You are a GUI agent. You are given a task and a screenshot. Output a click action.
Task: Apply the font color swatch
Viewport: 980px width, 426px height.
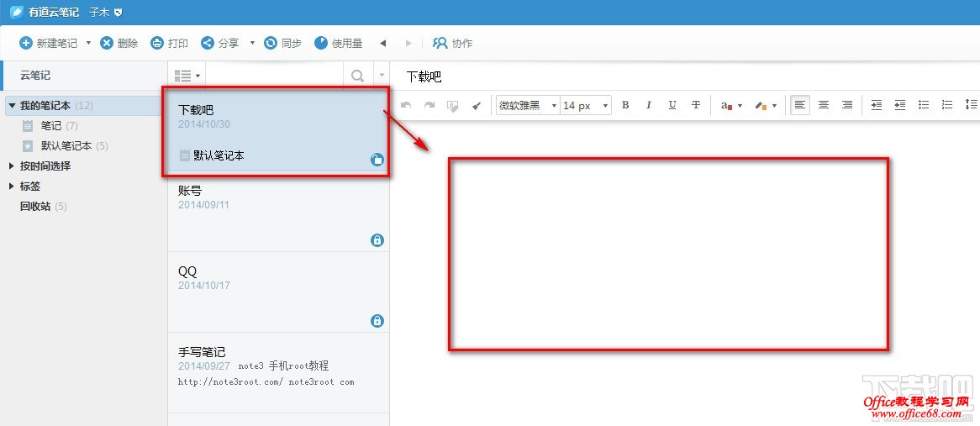pyautogui.click(x=726, y=106)
